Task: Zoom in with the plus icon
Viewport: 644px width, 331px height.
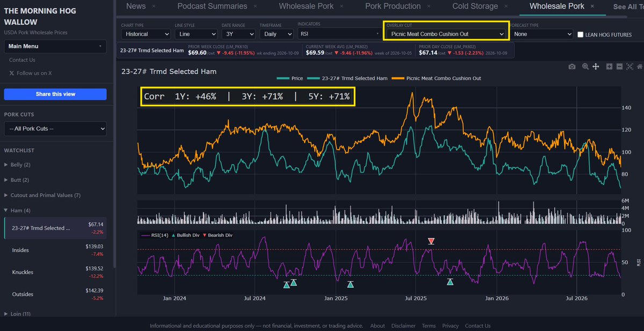Action: 610,67
